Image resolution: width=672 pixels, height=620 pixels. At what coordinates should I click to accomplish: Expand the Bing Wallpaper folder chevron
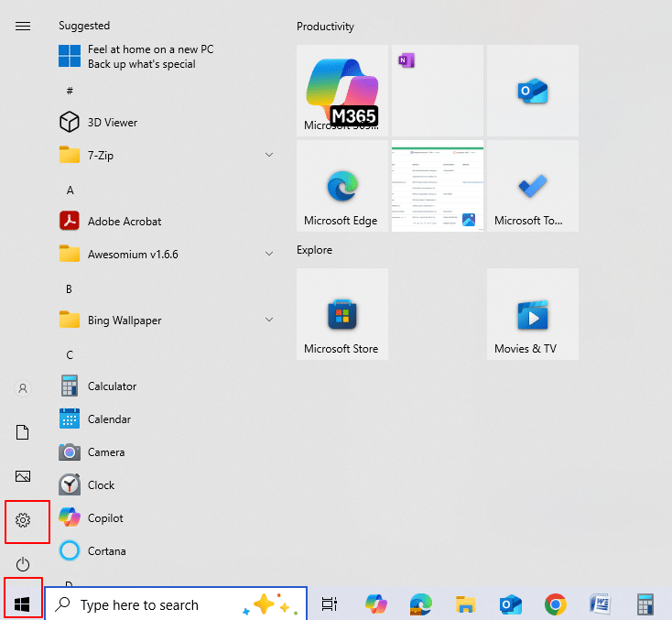click(269, 320)
